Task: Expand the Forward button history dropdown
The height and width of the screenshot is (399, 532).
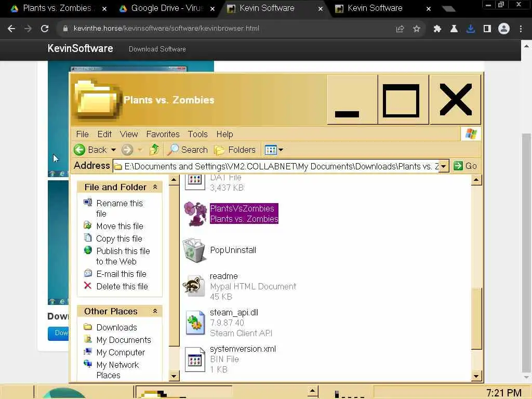Action: coord(140,150)
